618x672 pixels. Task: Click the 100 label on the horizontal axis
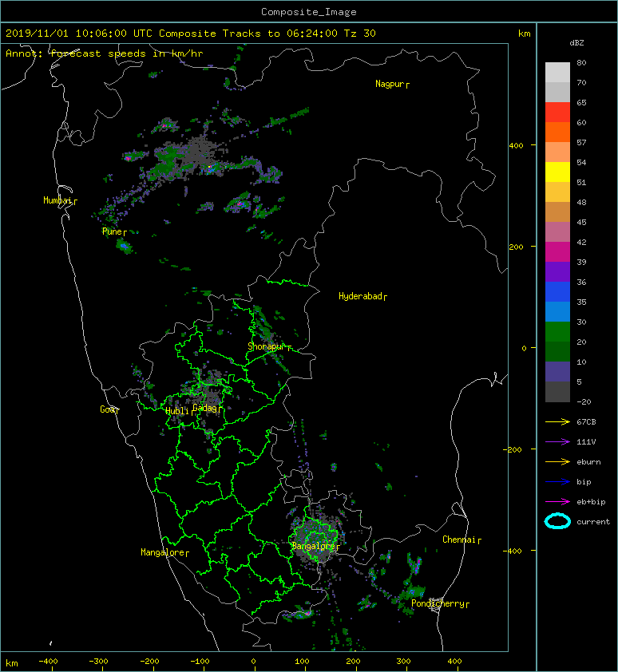303,662
